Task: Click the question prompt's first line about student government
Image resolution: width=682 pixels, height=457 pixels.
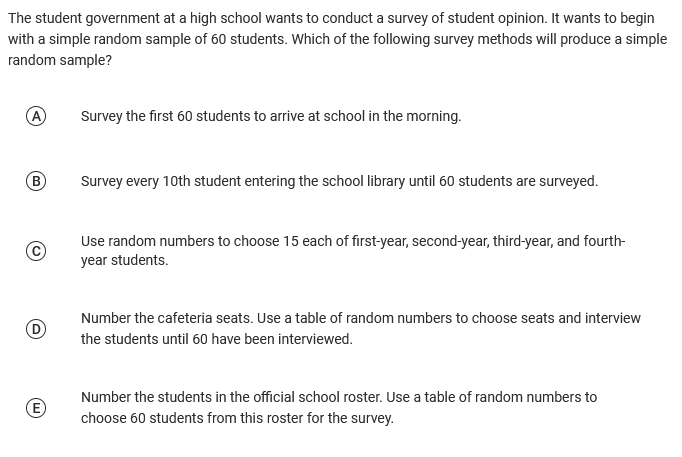Action: point(330,18)
